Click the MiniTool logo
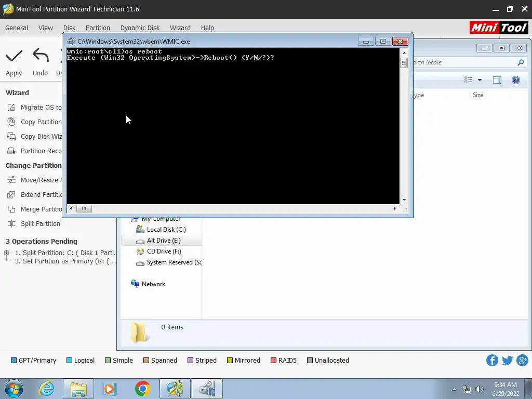Viewport: 532px width, 399px height. click(499, 28)
